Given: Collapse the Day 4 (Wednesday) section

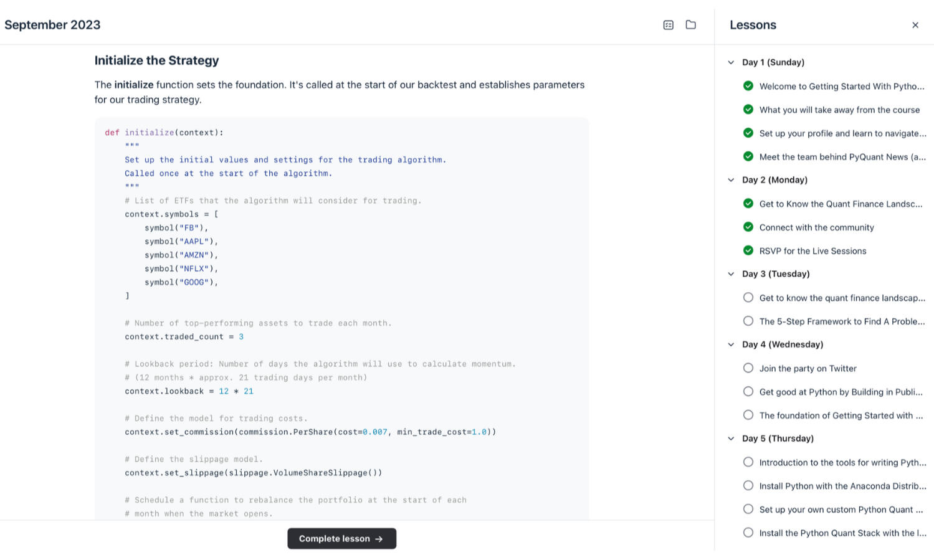Looking at the screenshot, I should (731, 344).
